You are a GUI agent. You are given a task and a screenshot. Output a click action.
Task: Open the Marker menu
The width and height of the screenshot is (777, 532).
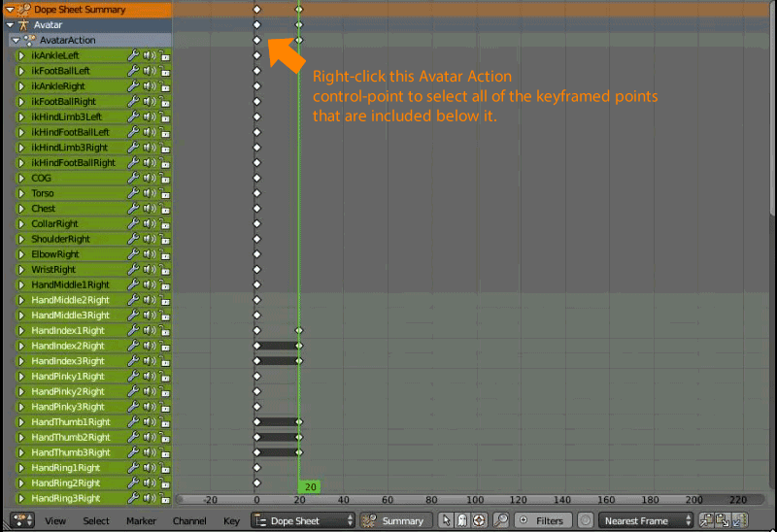(141, 520)
